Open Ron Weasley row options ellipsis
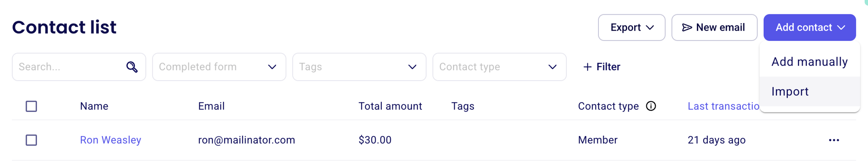 834,140
